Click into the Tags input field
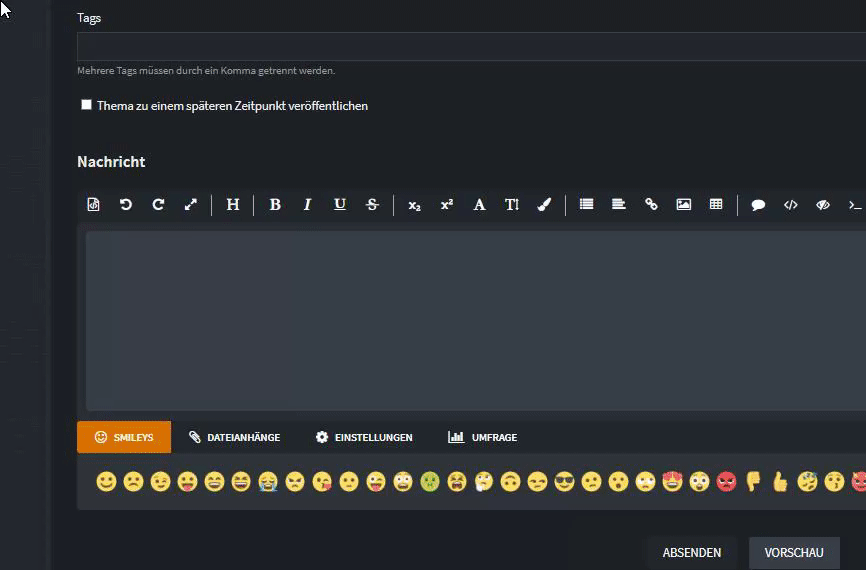This screenshot has width=866, height=570. (471, 46)
